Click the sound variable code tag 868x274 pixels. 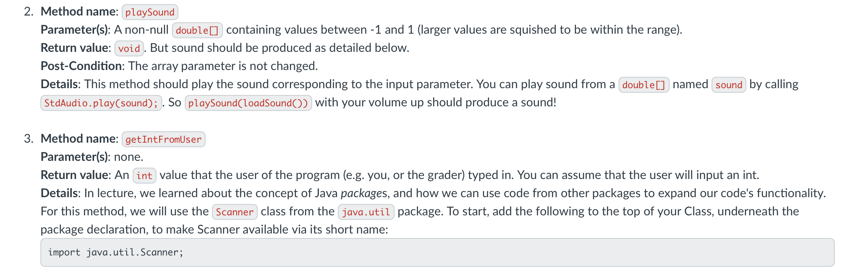(729, 85)
